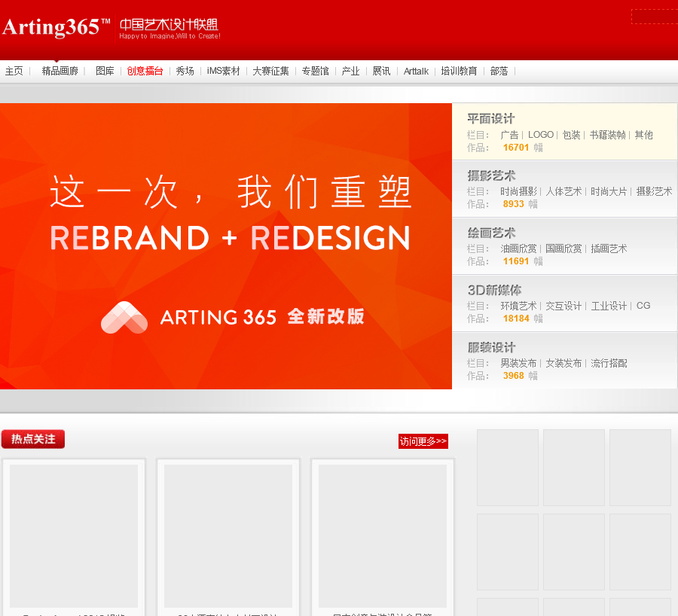678x616 pixels.
Task: Open the 书籍装帧 subcategory link
Action: coord(607,135)
